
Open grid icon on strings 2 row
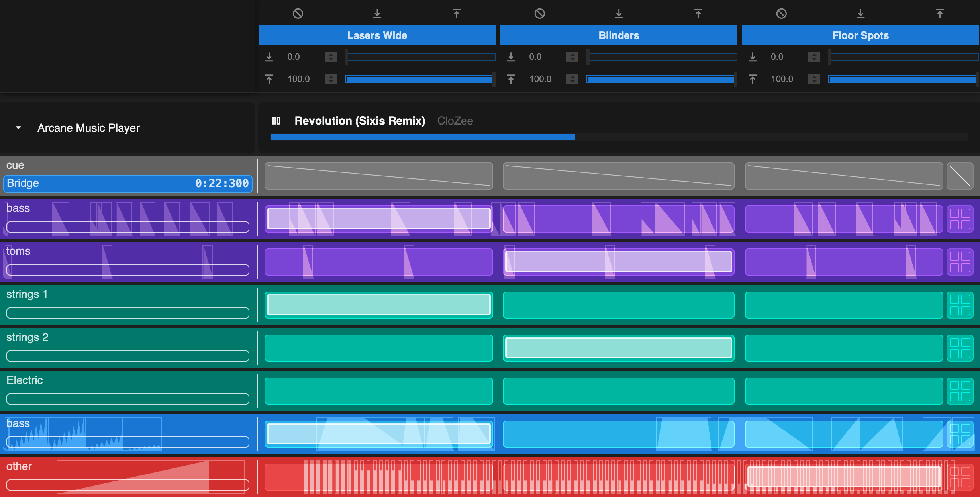pos(960,348)
